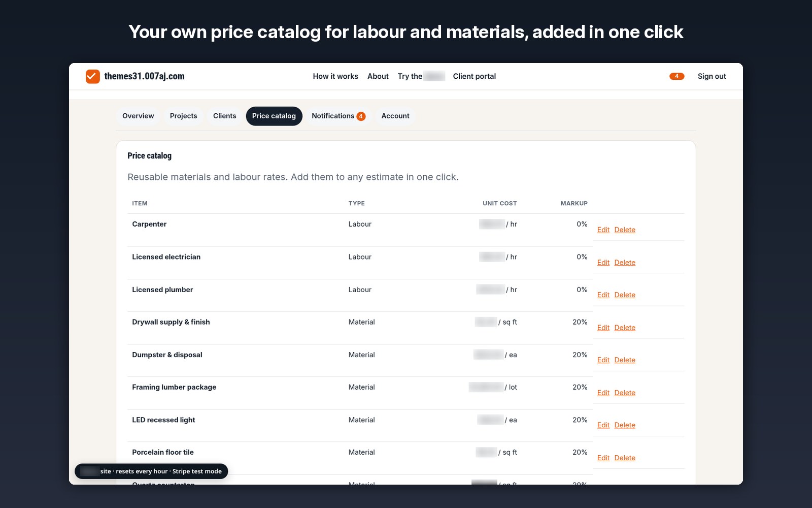Open the Account tab

point(395,116)
